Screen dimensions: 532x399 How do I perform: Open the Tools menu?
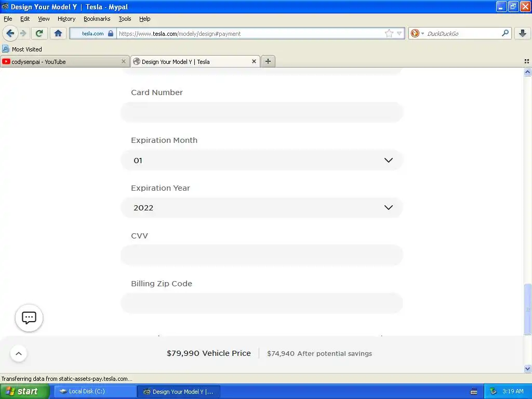pos(125,19)
